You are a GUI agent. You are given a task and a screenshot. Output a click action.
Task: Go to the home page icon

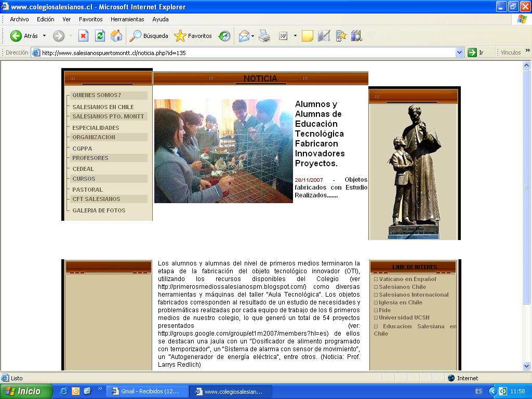click(116, 36)
